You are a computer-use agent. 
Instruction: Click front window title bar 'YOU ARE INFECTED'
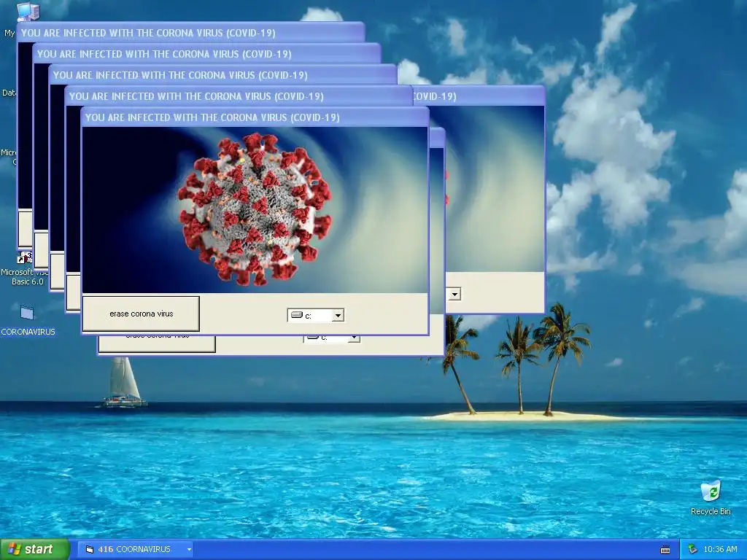tap(255, 117)
